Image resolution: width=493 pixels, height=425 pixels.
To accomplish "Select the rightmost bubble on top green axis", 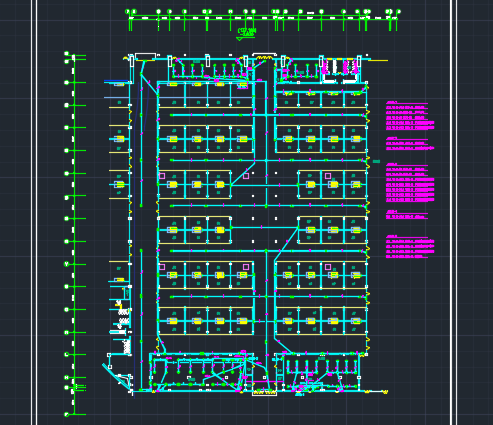I will [x=399, y=12].
